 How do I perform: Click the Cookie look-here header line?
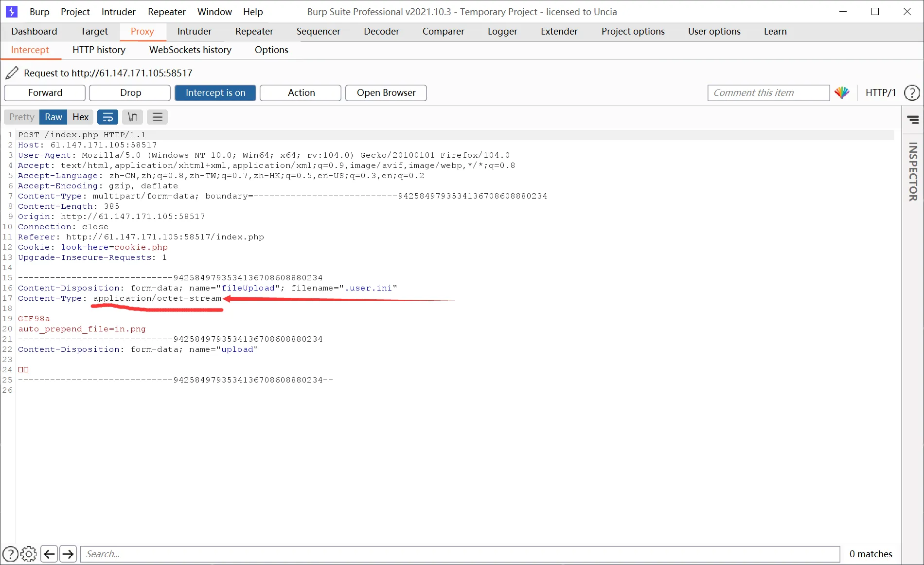[x=93, y=247]
